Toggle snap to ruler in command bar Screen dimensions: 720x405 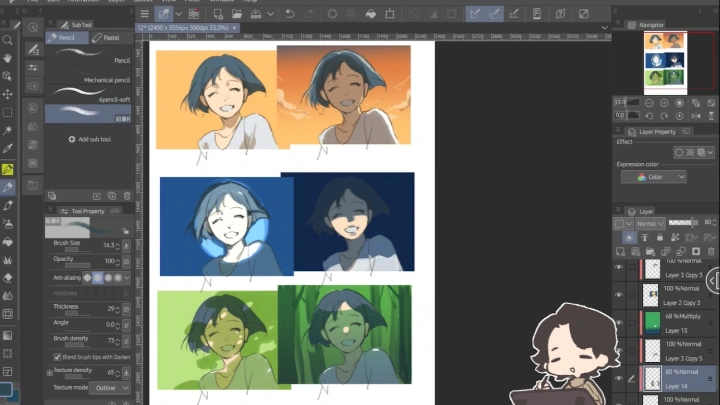click(x=475, y=14)
